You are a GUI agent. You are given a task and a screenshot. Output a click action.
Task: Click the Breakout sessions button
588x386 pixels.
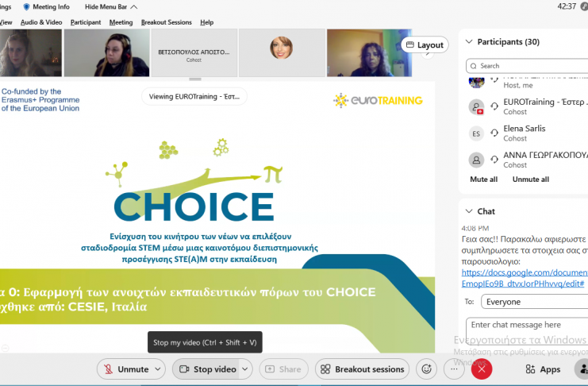[363, 369]
